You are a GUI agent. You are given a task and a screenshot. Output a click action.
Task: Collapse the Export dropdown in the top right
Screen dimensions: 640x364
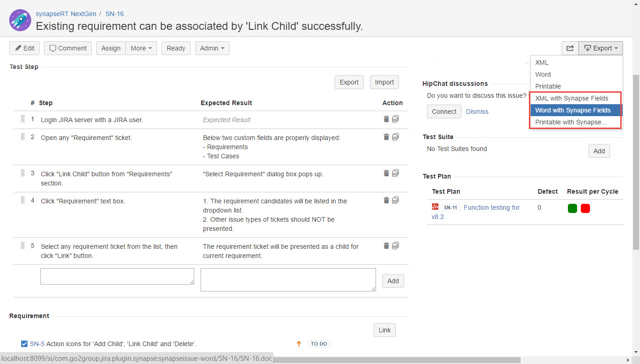[601, 48]
